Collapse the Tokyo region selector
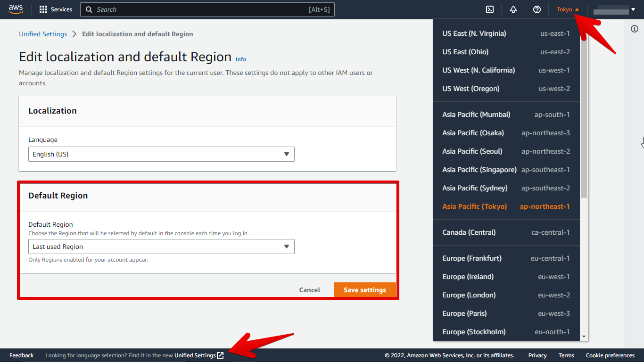 (x=568, y=9)
